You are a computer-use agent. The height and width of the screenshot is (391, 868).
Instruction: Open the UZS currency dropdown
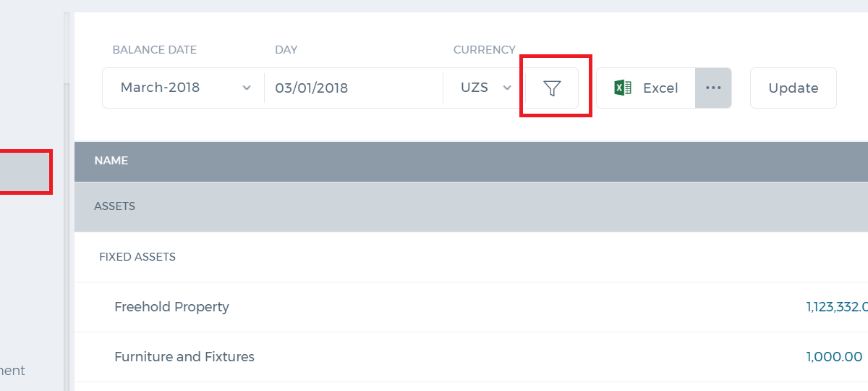tap(485, 88)
